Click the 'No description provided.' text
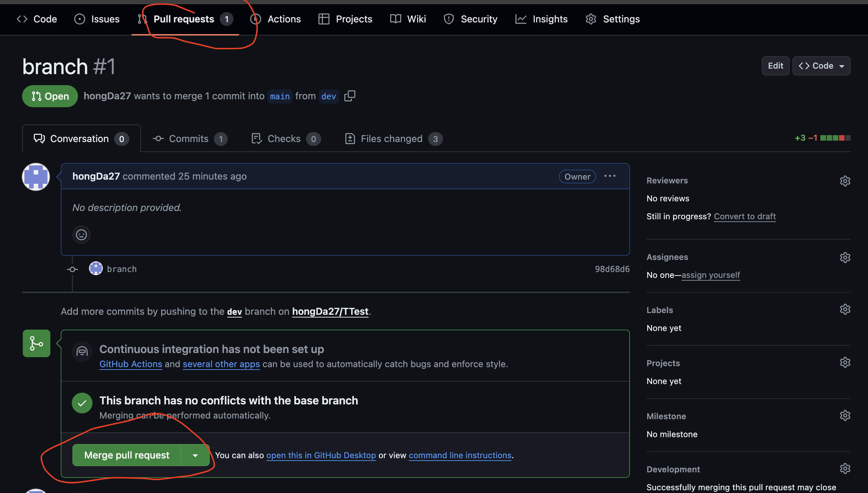This screenshot has width=868, height=493. point(127,208)
